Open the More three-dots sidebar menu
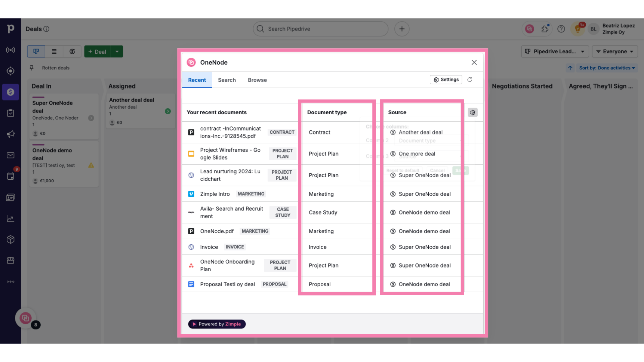Screen dimensions: 644x362 coord(10,282)
